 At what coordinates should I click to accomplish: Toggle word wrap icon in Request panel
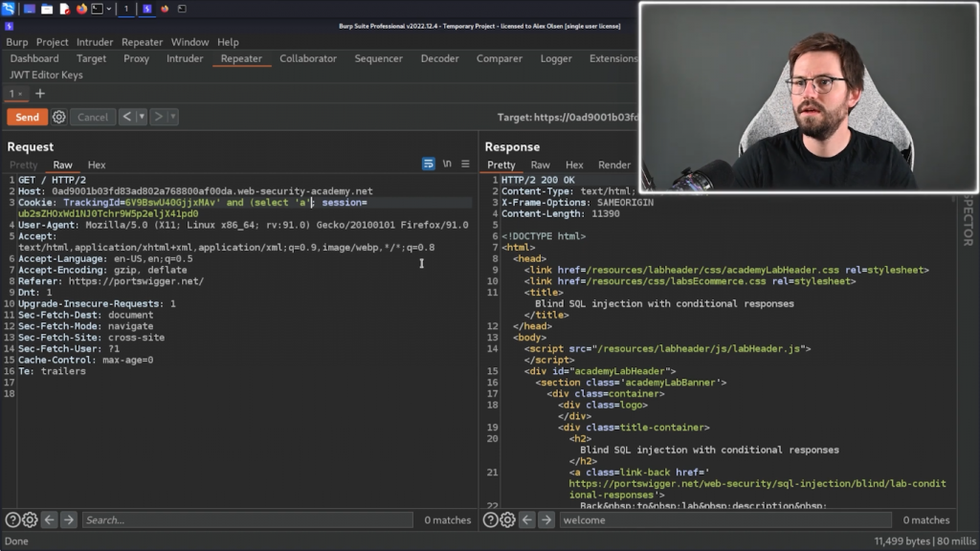pyautogui.click(x=429, y=165)
